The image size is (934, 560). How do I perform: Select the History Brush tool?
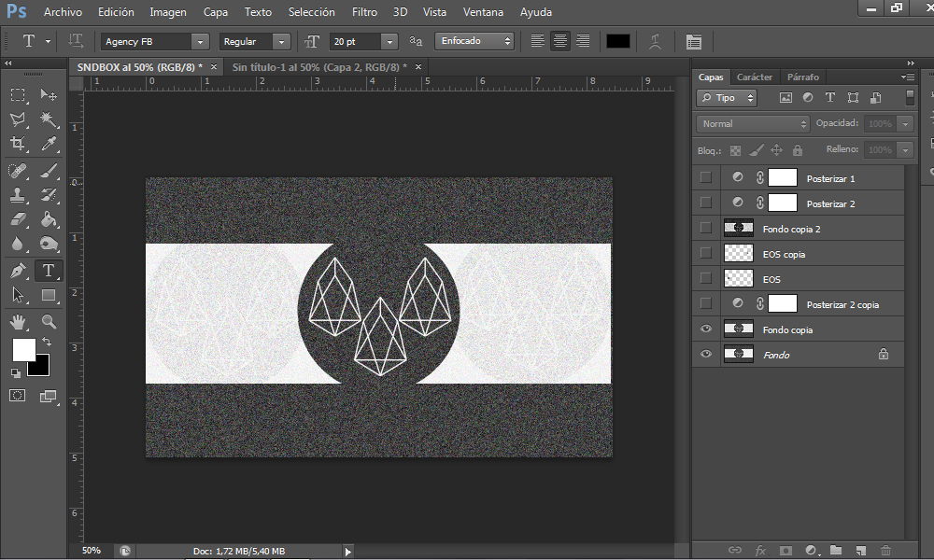49,195
